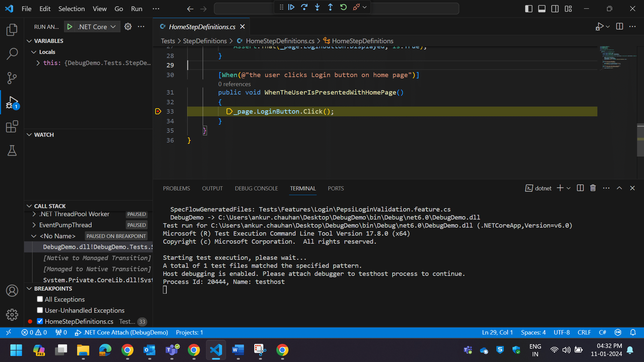Expand the 'this' local variable
Screen dimensions: 644x362
(38, 63)
